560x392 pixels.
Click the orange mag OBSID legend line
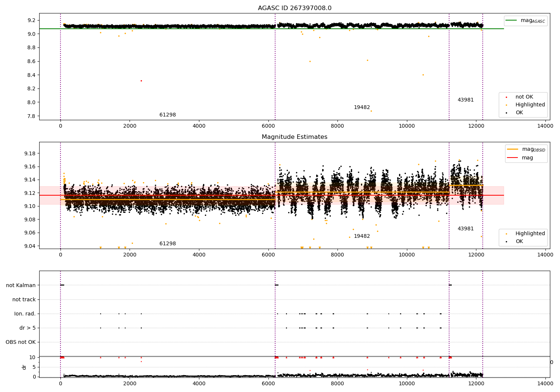pos(513,149)
